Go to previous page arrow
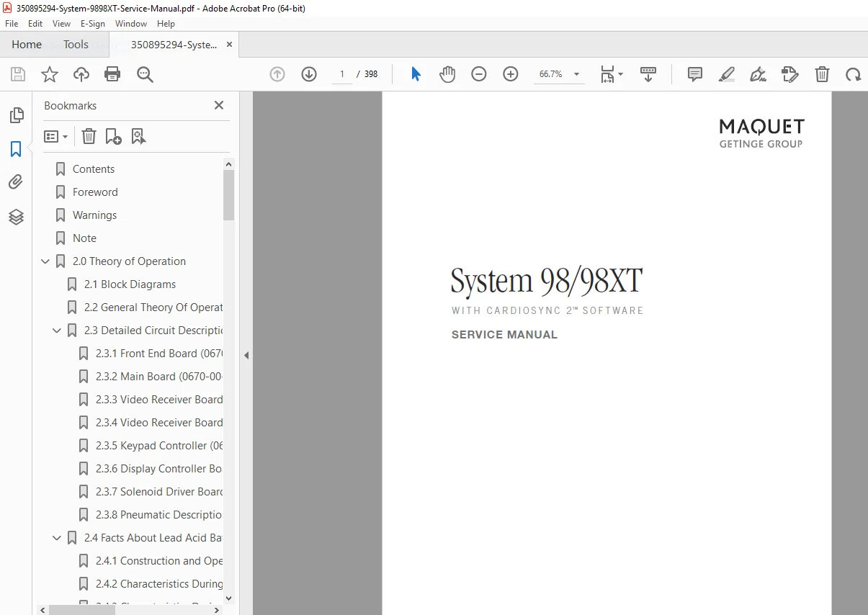Image resolution: width=868 pixels, height=615 pixels. pyautogui.click(x=277, y=74)
